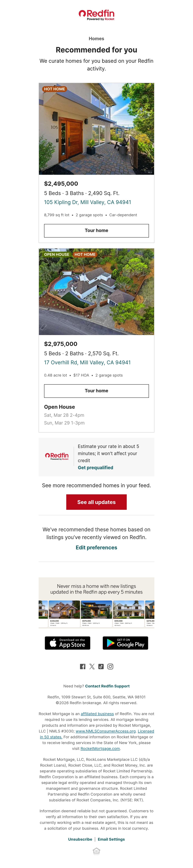Click Unsubscribe link in footer
Image resolution: width=193 pixels, height=868 pixels.
pyautogui.click(x=80, y=839)
